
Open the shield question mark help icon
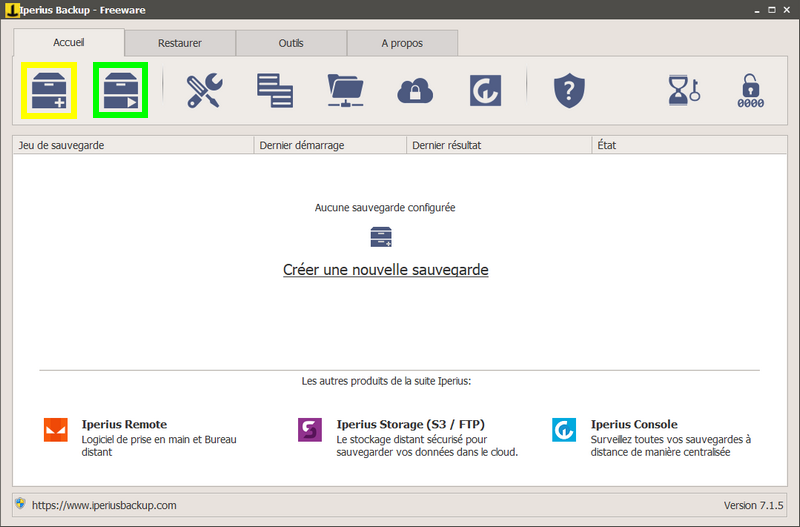(x=569, y=91)
